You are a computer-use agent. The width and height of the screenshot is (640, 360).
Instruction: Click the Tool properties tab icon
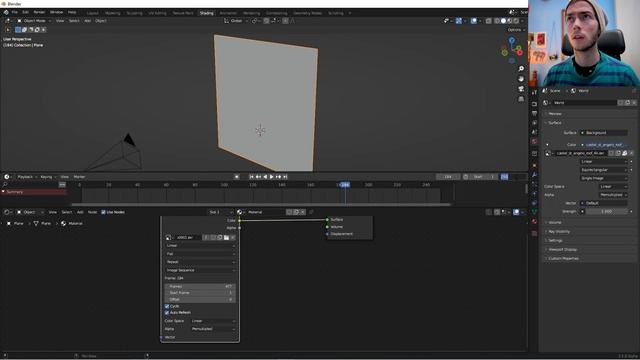[534, 93]
